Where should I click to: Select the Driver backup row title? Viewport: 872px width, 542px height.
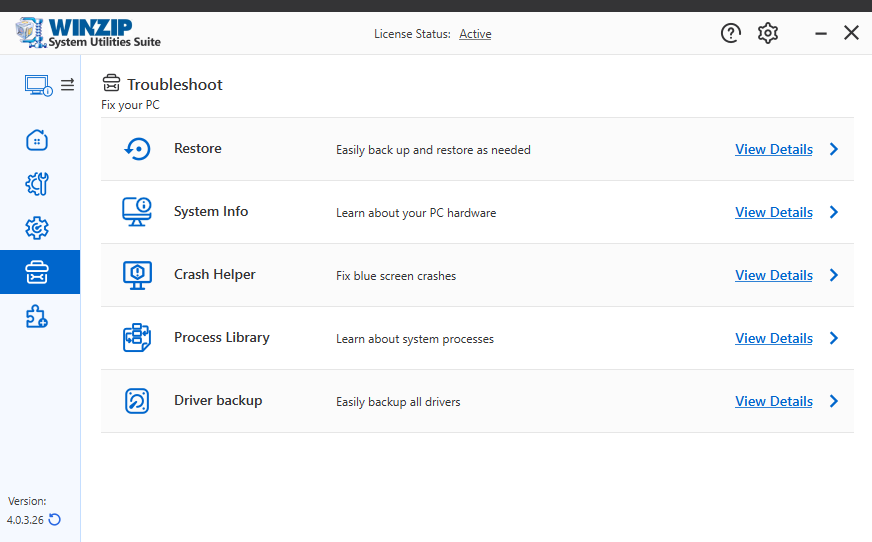point(218,400)
